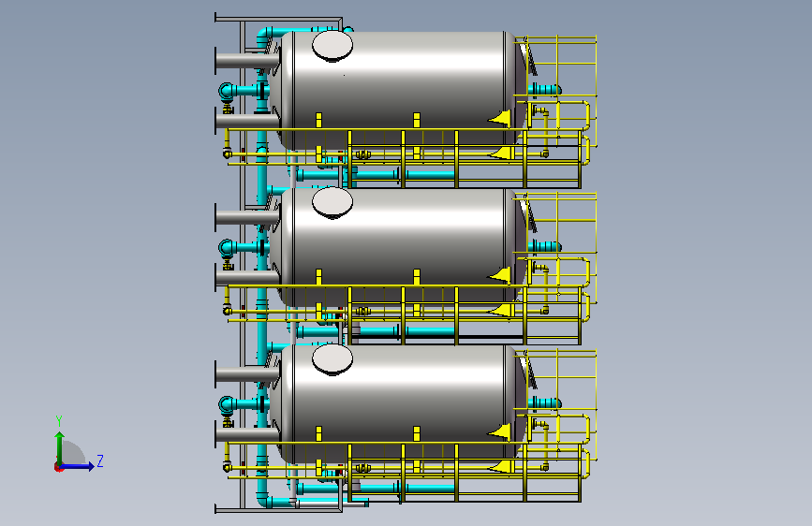Select the oval manhole cover on the middle tank
The image size is (812, 526).
(332, 202)
